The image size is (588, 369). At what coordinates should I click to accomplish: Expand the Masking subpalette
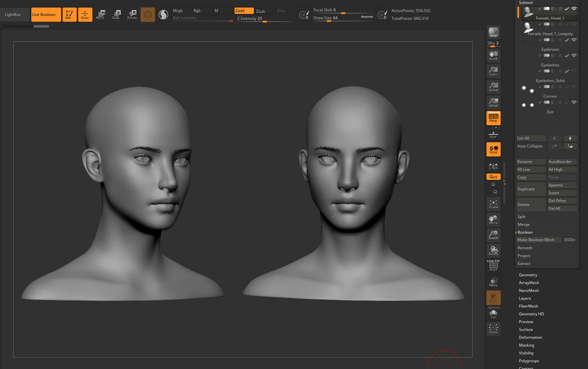tap(526, 345)
